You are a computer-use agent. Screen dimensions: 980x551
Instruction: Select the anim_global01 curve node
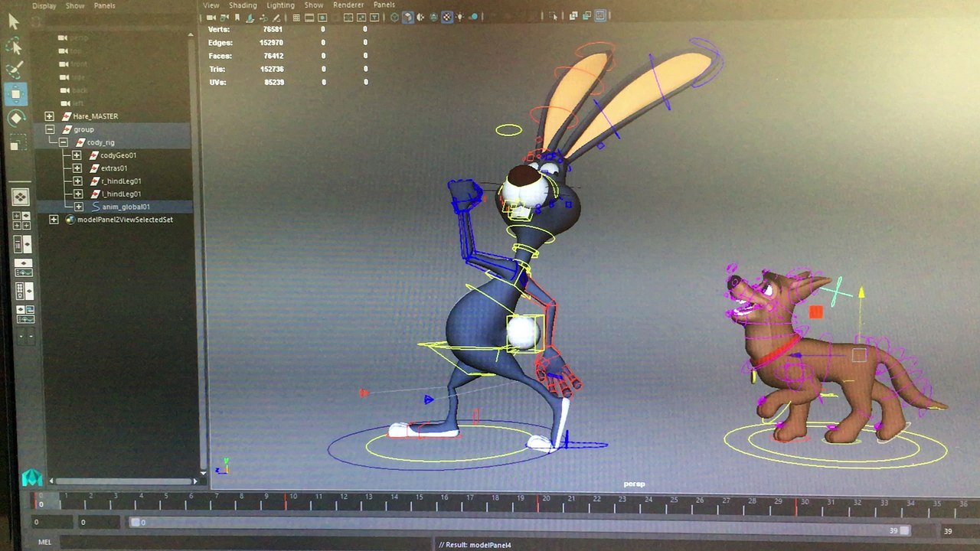tap(126, 207)
